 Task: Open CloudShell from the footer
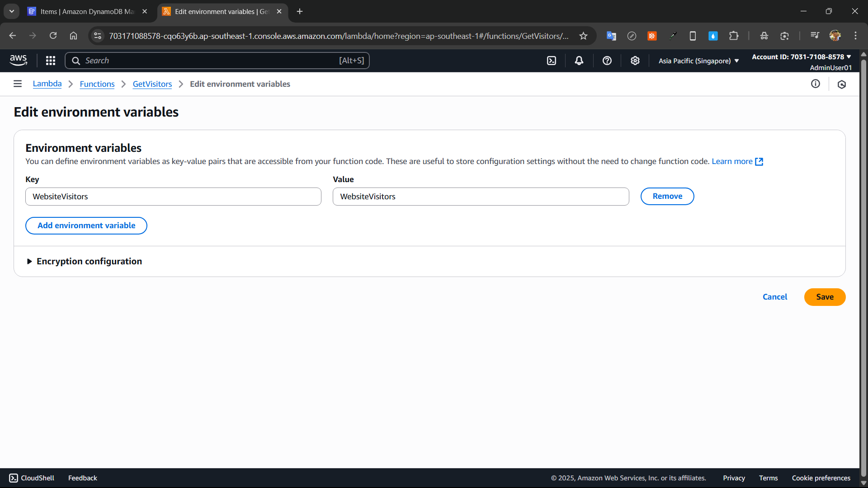point(32,478)
